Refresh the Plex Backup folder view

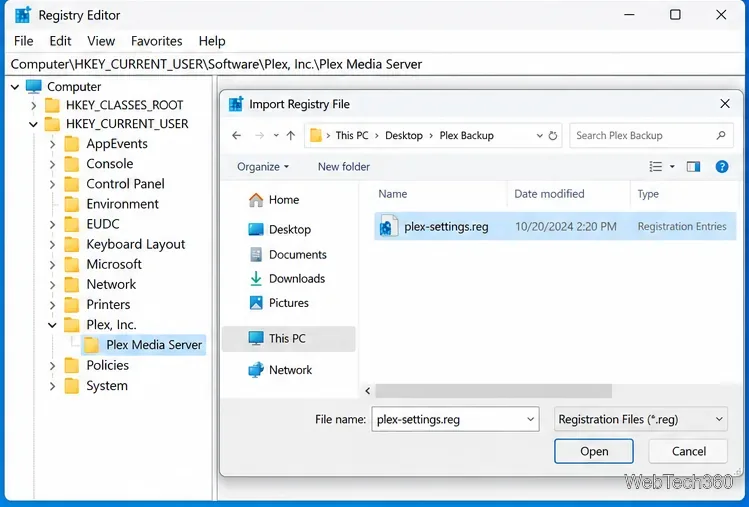coord(553,136)
